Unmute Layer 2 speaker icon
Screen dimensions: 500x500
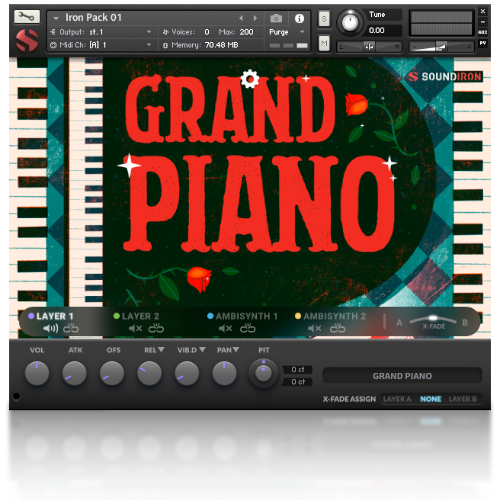pos(135,328)
